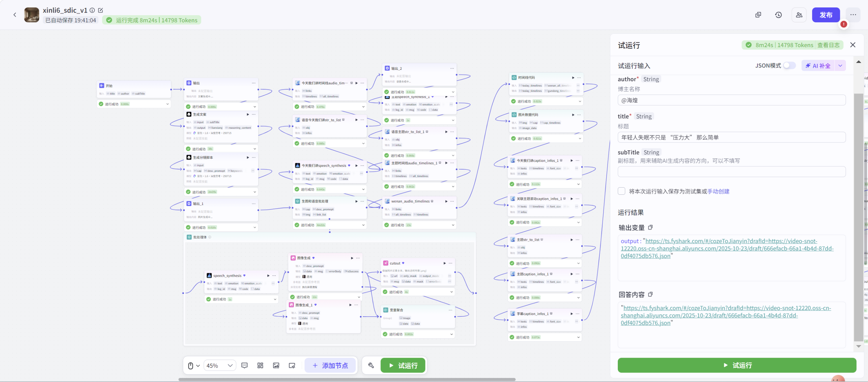Copy the 输出变量 output value
The height and width of the screenshot is (382, 868).
point(650,228)
